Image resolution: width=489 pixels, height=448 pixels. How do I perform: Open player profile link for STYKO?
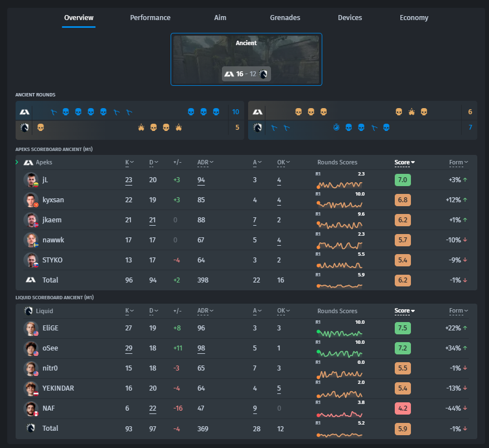coord(52,260)
